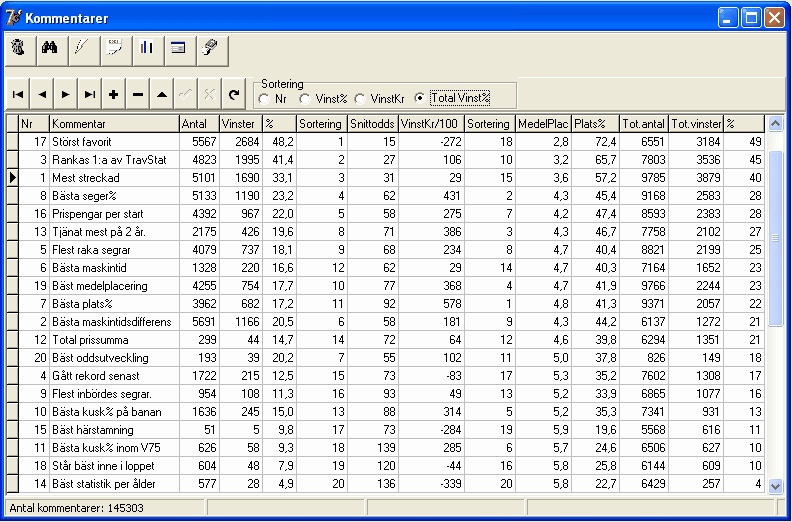The height and width of the screenshot is (522, 792).
Task: Click Antal value 5567 for Störst favorit
Action: 200,142
